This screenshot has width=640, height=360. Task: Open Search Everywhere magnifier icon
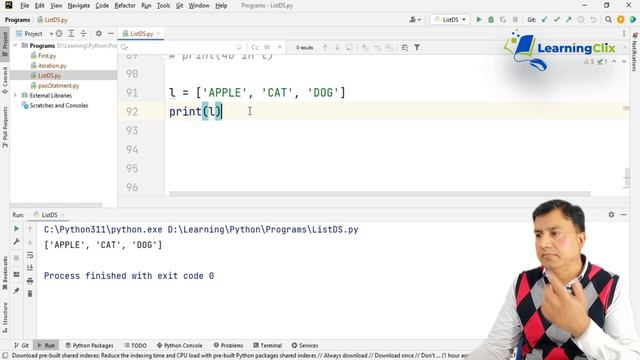click(x=608, y=20)
